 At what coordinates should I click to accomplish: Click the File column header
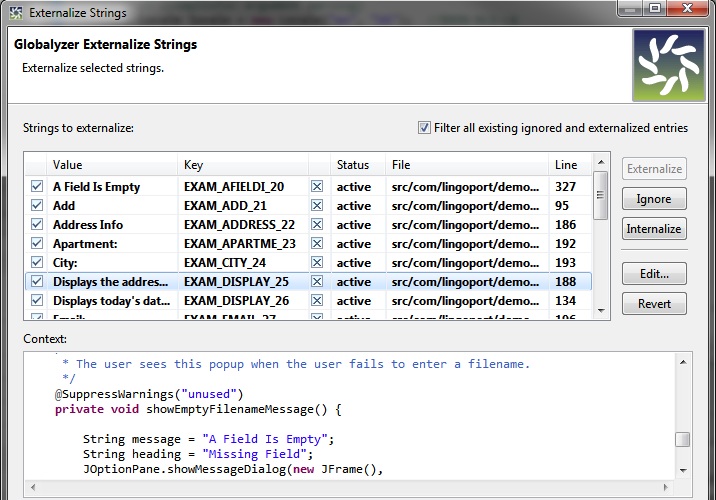pos(465,165)
